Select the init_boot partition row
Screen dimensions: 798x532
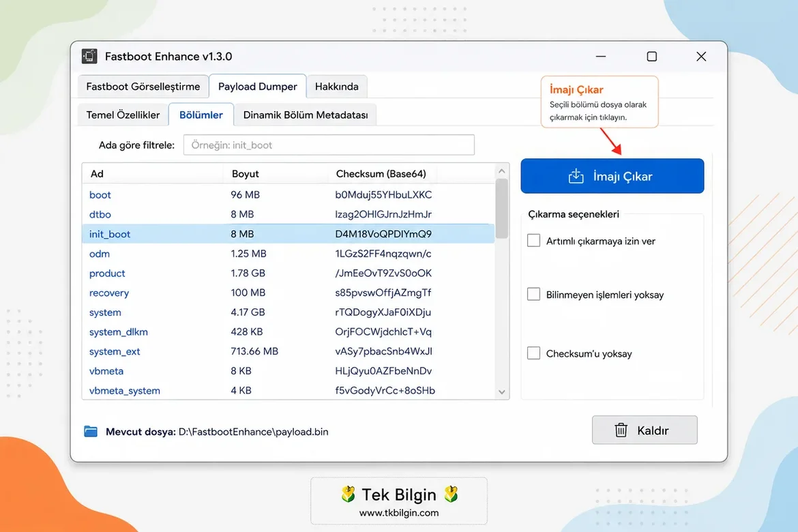(x=288, y=234)
